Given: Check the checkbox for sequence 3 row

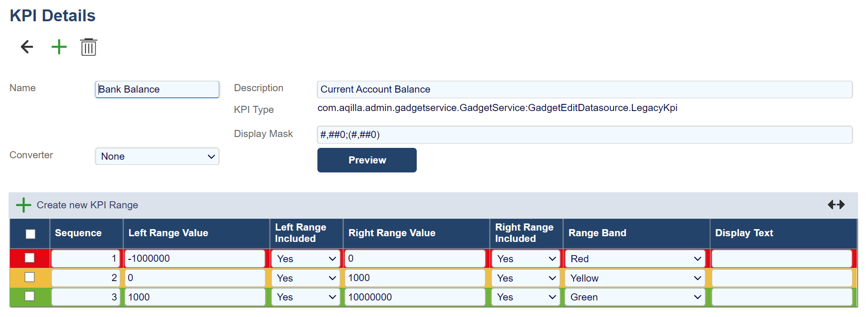Looking at the screenshot, I should click(x=30, y=296).
